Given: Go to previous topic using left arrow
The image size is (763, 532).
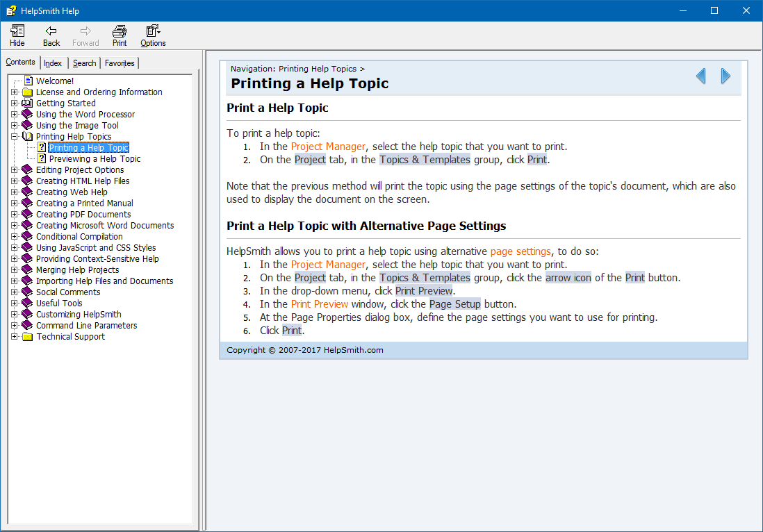Looking at the screenshot, I should pos(700,76).
